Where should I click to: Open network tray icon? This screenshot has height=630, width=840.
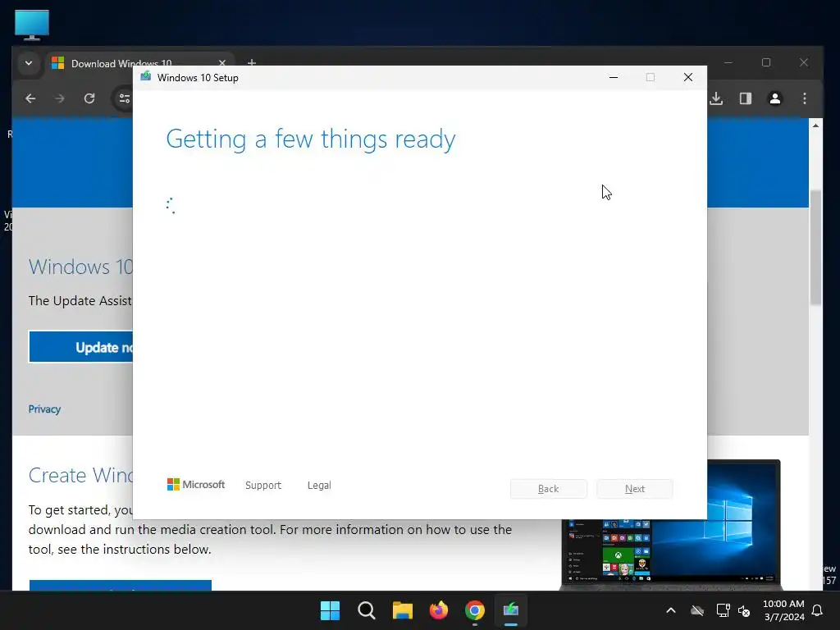(724, 610)
